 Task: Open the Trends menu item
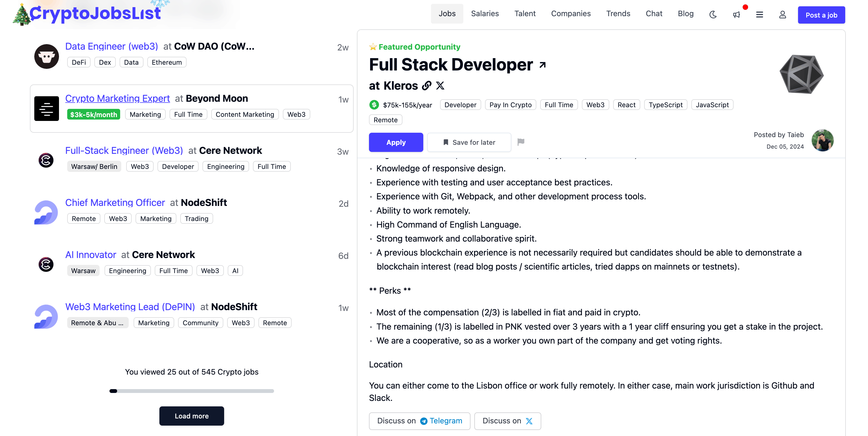click(618, 13)
